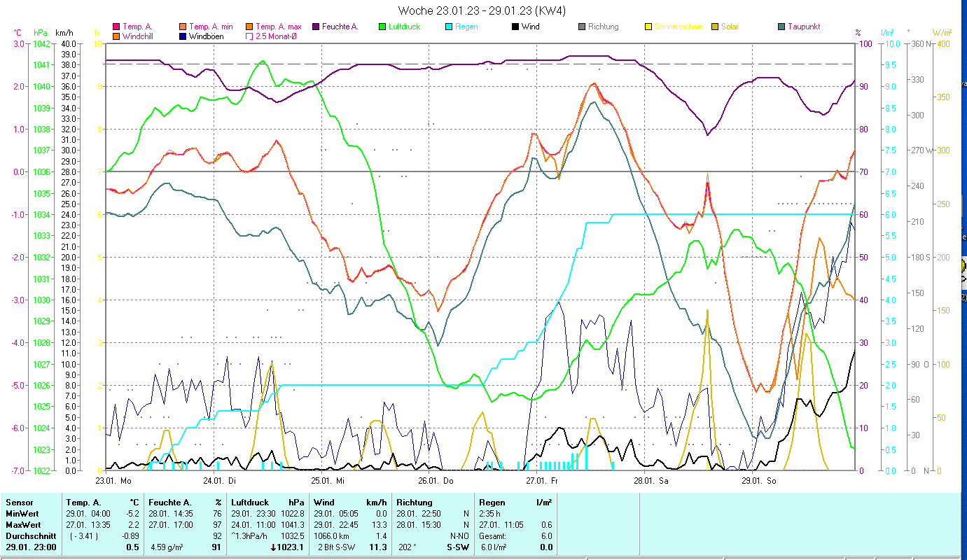Select the Solar legend color swatch
967x560 pixels.
point(715,27)
